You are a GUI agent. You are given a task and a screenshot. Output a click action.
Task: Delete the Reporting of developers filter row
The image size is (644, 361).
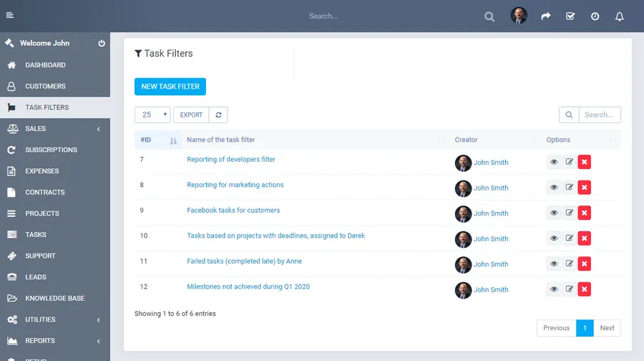585,162
